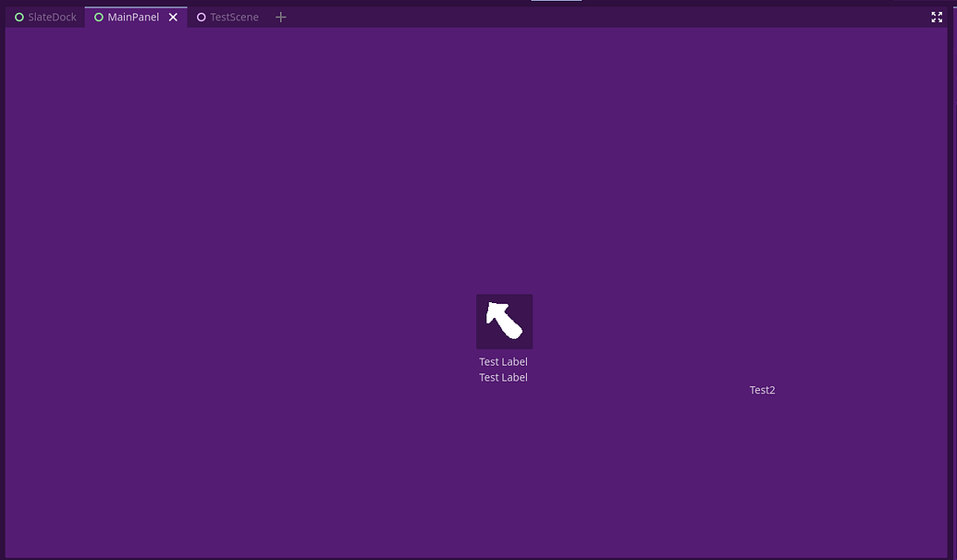957x560 pixels.
Task: Click the lower 'Test Label' text
Action: pyautogui.click(x=504, y=378)
